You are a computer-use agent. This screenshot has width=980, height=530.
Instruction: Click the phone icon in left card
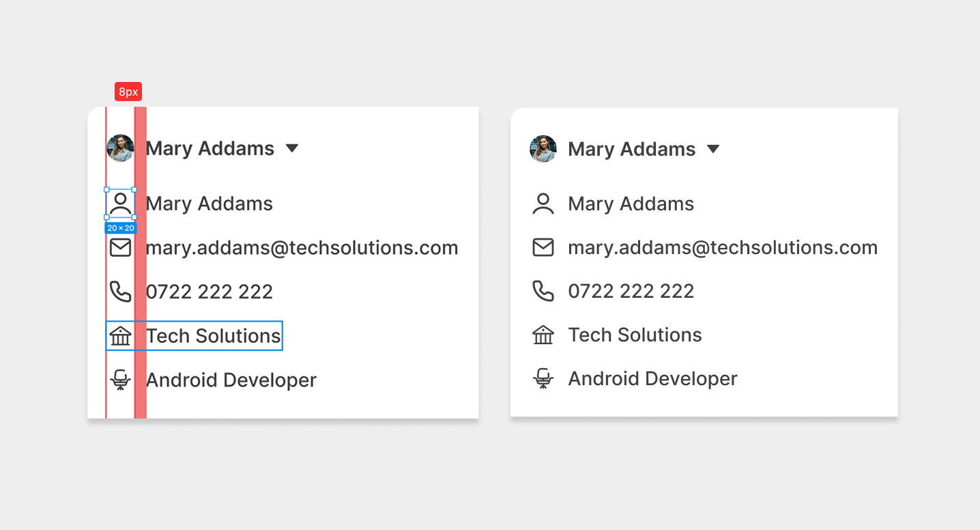point(120,292)
